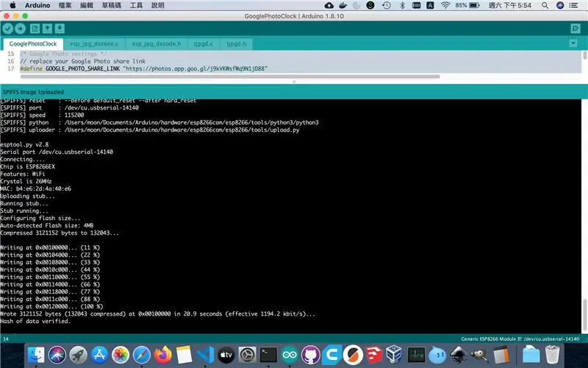This screenshot has width=588, height=368.
Task: Click the Wi-Fi menu bar icon
Action: coord(445,5)
